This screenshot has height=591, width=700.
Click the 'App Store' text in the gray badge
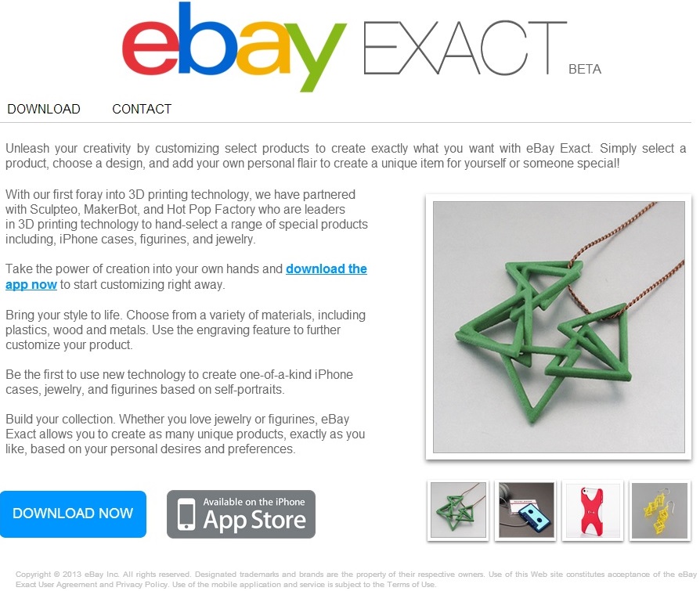[254, 520]
